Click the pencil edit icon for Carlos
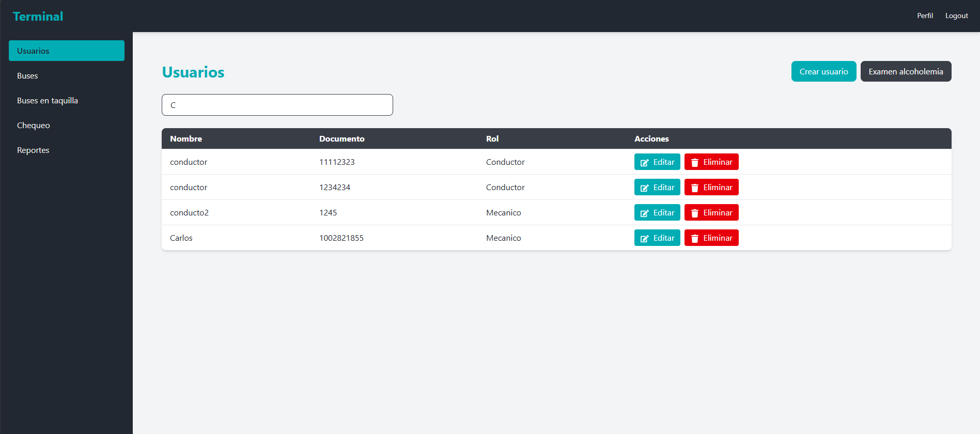 [x=644, y=238]
